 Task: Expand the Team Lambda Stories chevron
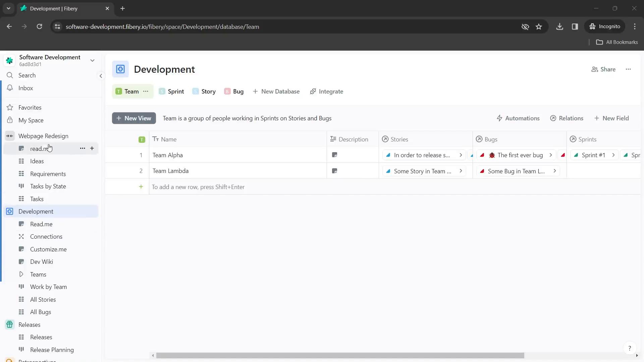point(462,171)
